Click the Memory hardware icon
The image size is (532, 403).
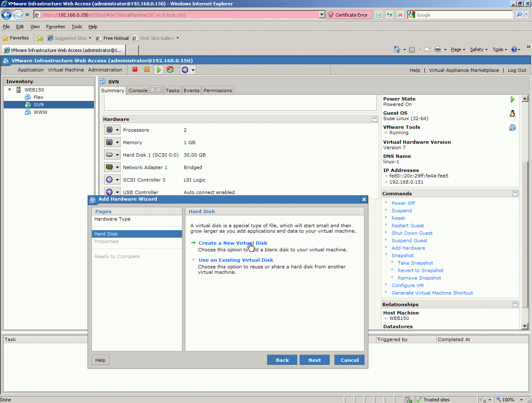[109, 143]
